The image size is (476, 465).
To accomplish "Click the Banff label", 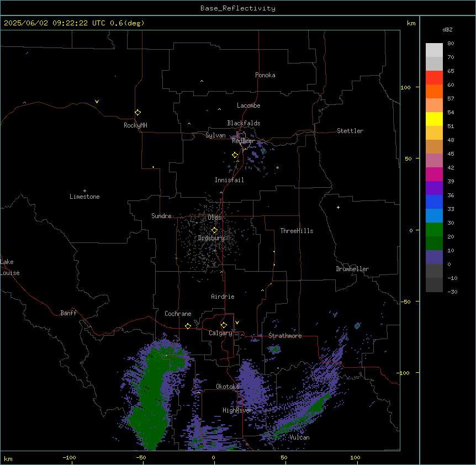I will (x=68, y=313).
